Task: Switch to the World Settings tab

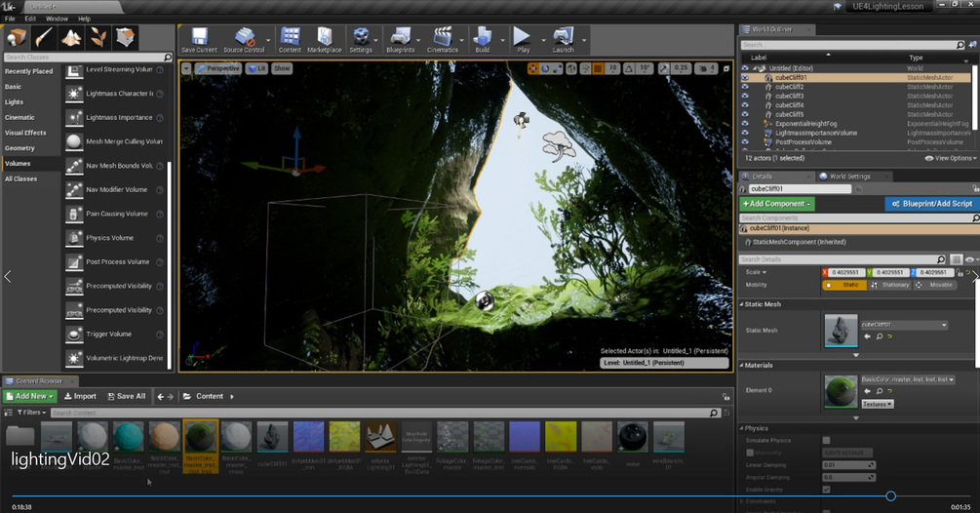Action: [x=850, y=177]
